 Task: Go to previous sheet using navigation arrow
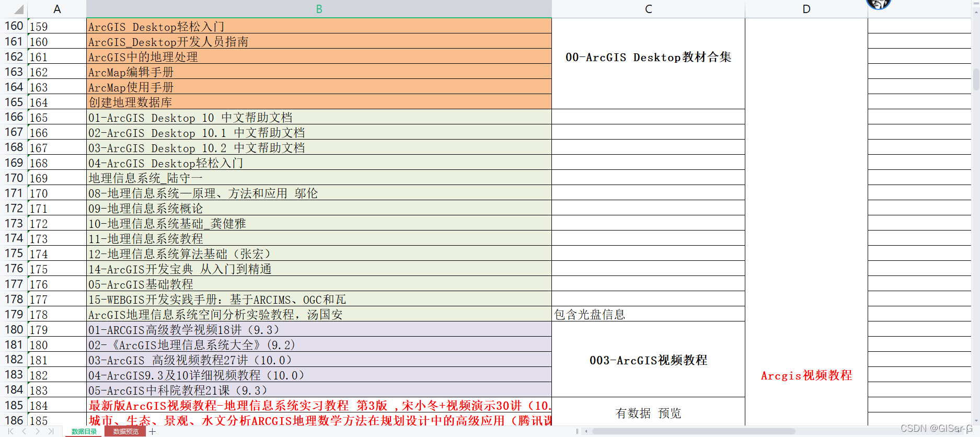pyautogui.click(x=24, y=431)
